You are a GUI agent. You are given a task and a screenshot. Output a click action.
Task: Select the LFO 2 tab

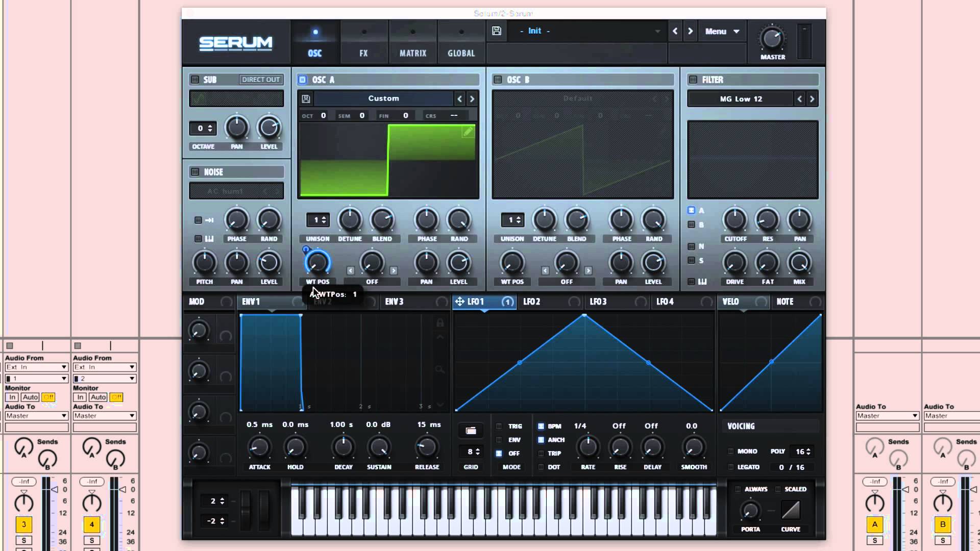point(551,302)
